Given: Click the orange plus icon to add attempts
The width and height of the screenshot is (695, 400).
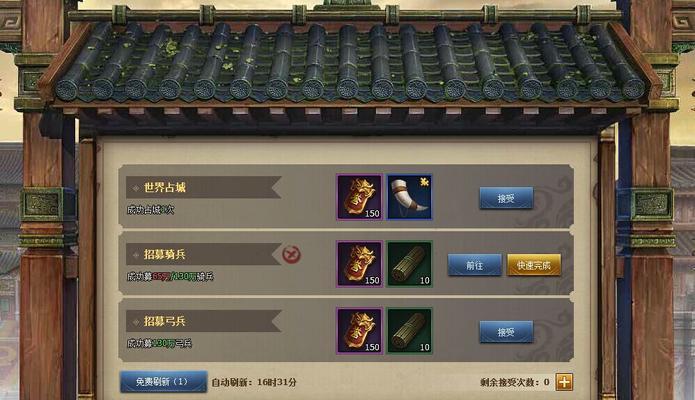Looking at the screenshot, I should (x=564, y=382).
